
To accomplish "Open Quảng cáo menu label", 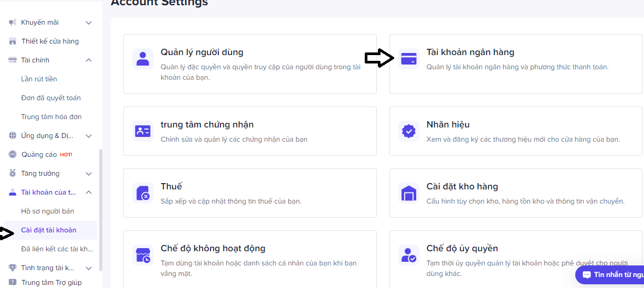I will (39, 155).
